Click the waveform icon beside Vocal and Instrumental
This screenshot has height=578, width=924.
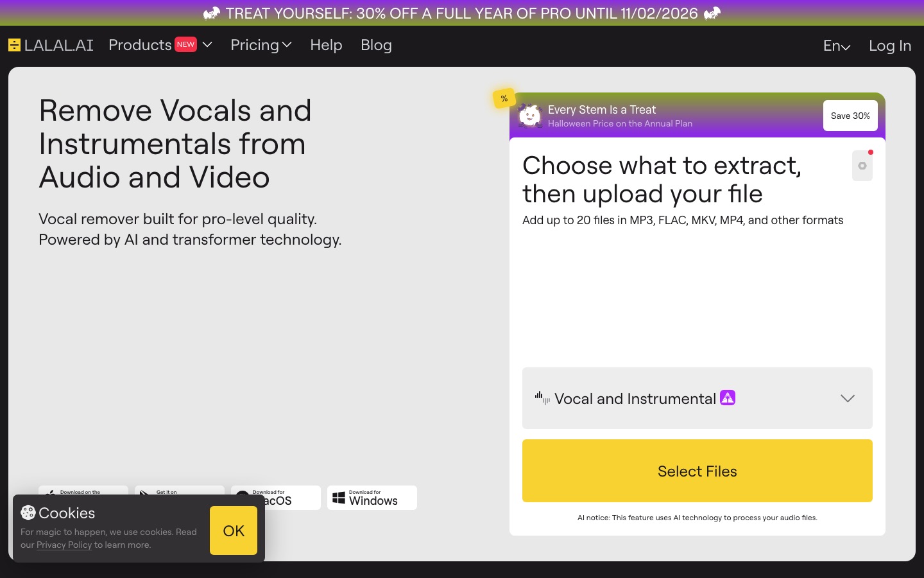tap(542, 398)
